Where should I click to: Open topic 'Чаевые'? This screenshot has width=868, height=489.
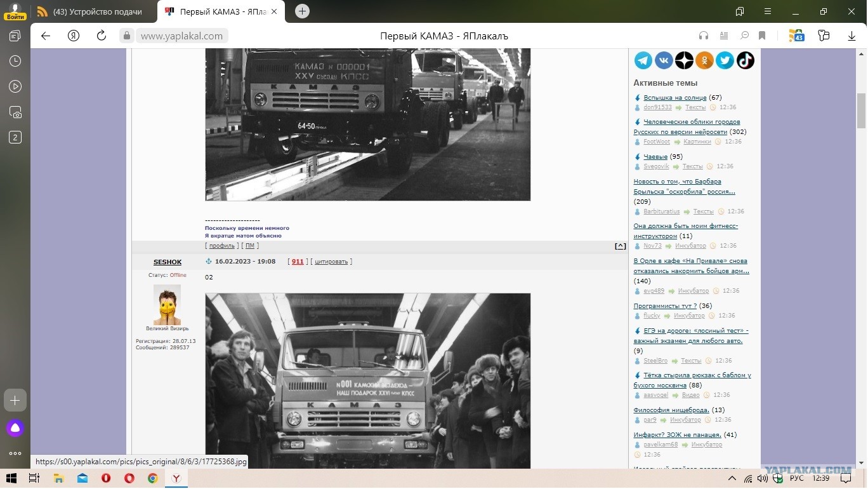(655, 157)
